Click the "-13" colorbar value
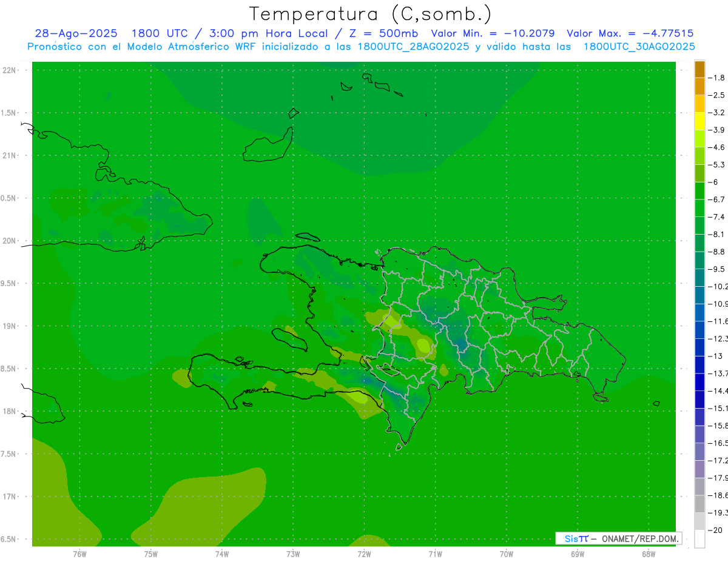This screenshot has height=562, width=728. (715, 356)
